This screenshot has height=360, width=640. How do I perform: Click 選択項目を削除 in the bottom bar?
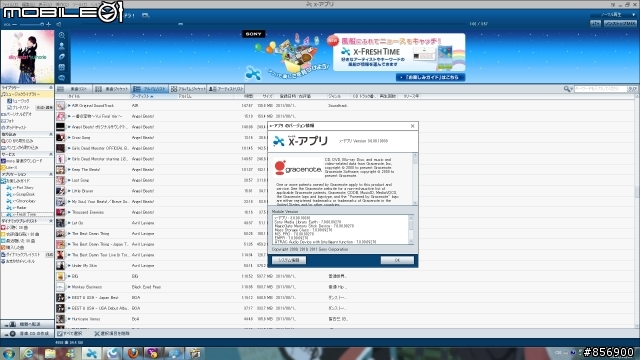(112, 333)
